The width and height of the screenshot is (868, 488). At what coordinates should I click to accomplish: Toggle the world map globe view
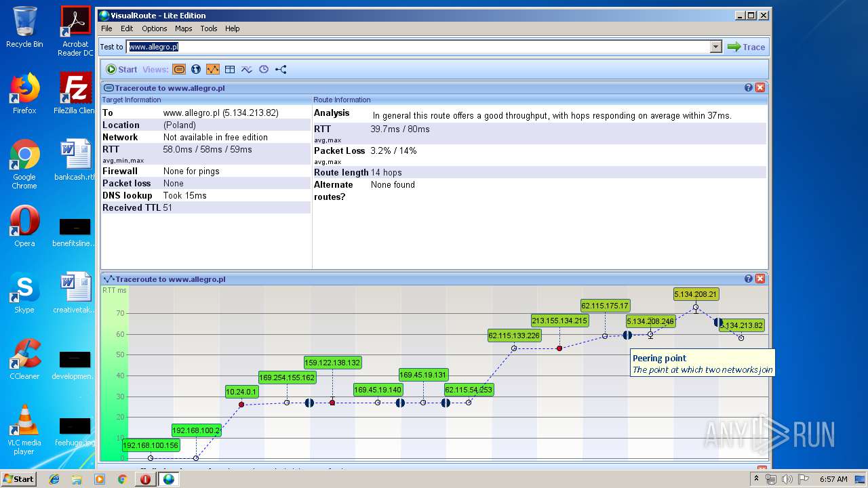point(196,69)
